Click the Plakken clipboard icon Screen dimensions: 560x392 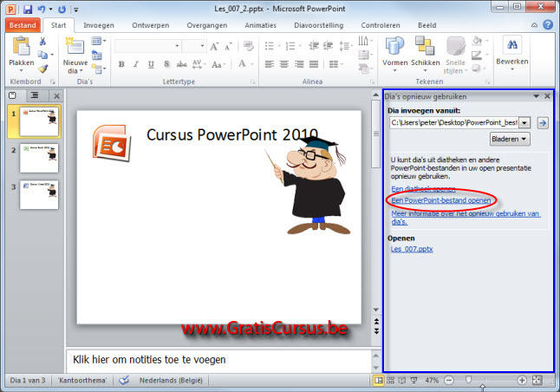tap(21, 47)
